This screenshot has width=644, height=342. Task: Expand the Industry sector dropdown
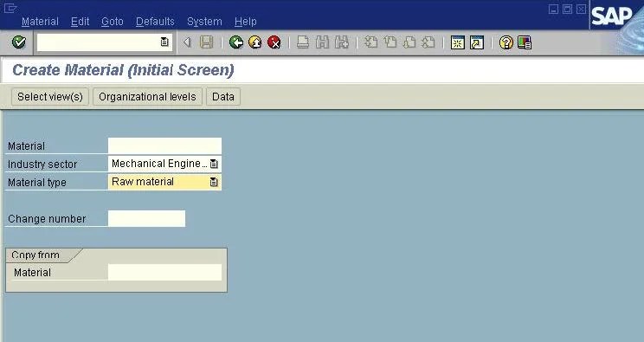tap(214, 164)
